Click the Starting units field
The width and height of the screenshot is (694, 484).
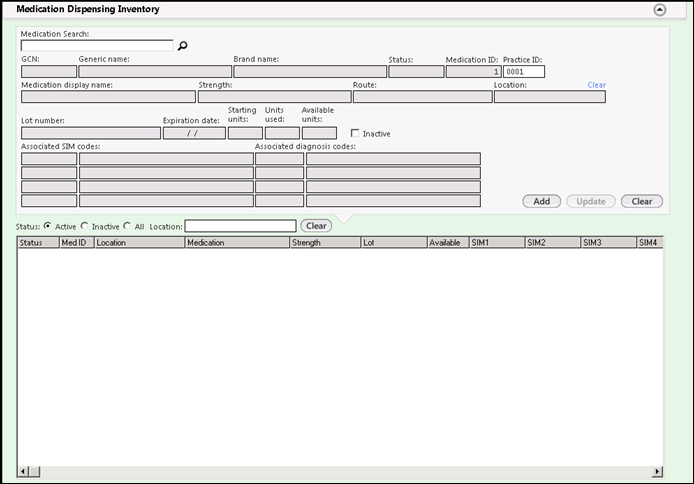[x=245, y=133]
